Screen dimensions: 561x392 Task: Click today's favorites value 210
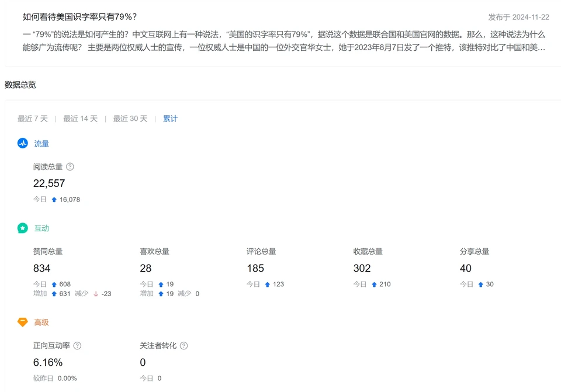(385, 285)
